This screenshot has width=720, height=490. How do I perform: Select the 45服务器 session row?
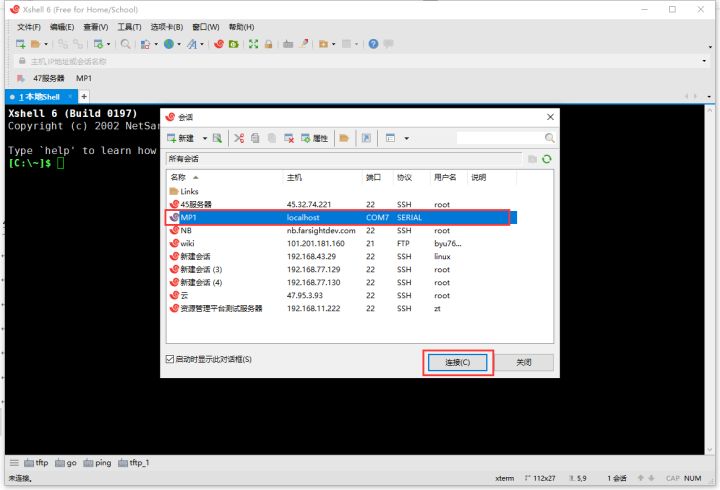[343, 204]
